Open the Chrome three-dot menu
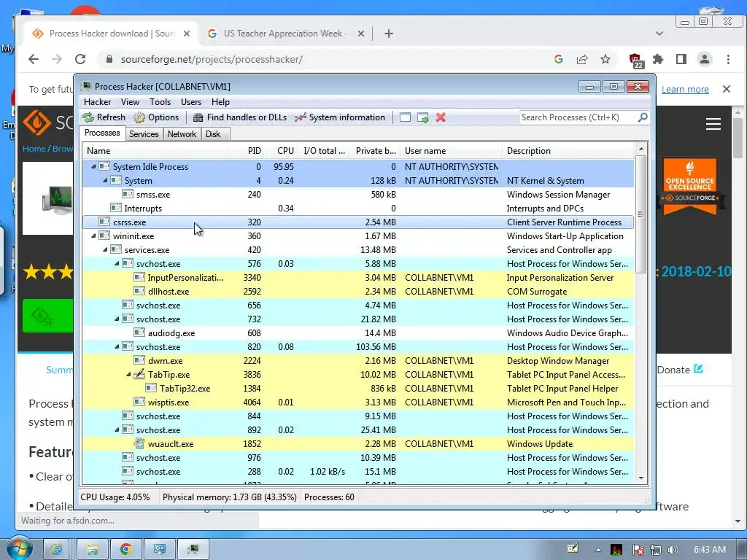The height and width of the screenshot is (560, 747). click(728, 59)
